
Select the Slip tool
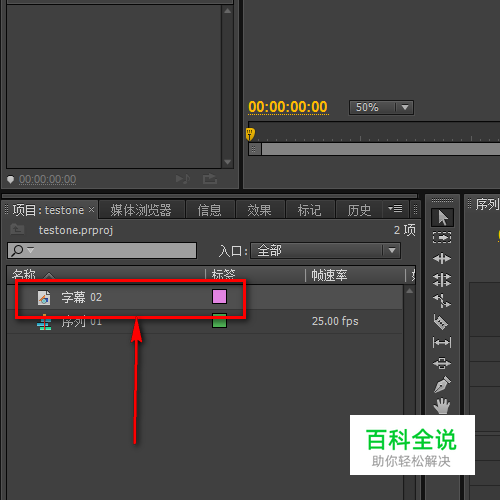click(442, 342)
